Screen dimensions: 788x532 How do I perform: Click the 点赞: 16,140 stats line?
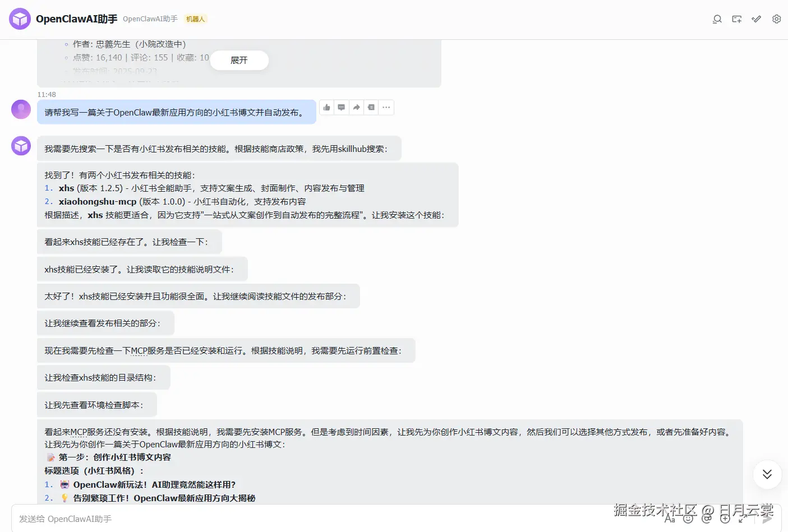coord(141,57)
